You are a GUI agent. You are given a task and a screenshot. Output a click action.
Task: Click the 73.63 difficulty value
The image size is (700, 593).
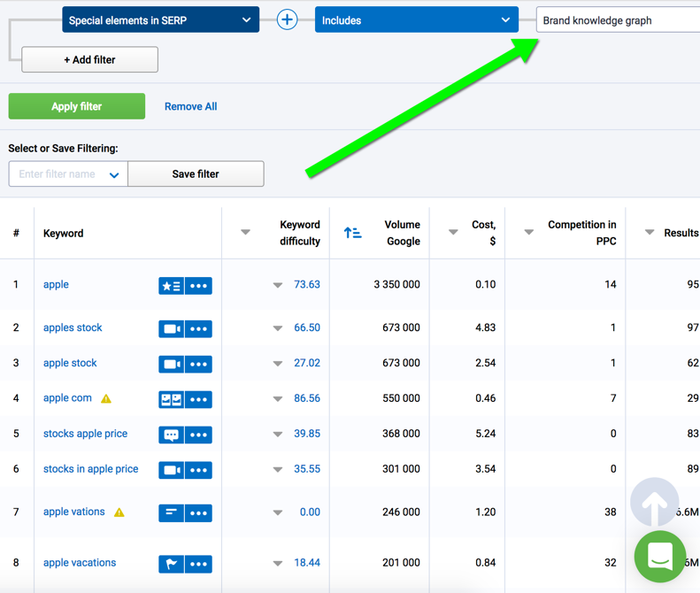[307, 284]
